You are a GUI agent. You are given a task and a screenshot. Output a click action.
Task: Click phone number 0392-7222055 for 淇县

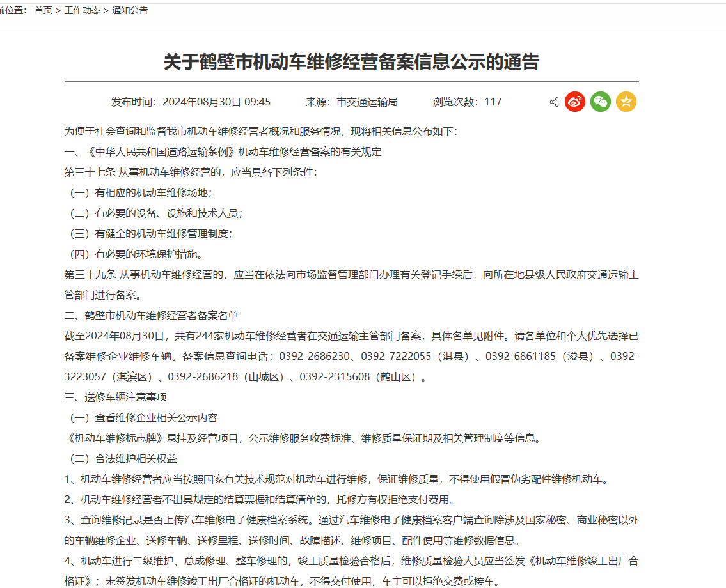[x=396, y=356]
